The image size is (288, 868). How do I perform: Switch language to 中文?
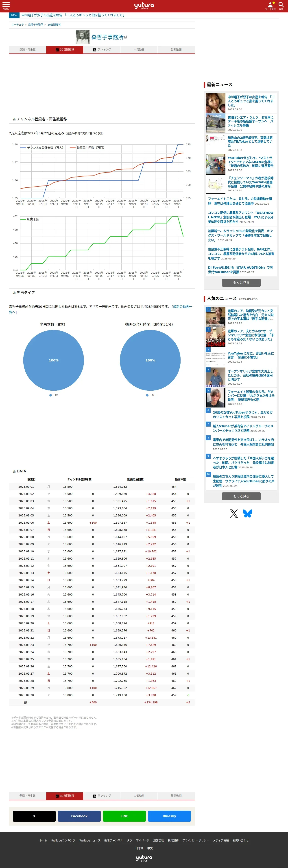click(x=150, y=848)
